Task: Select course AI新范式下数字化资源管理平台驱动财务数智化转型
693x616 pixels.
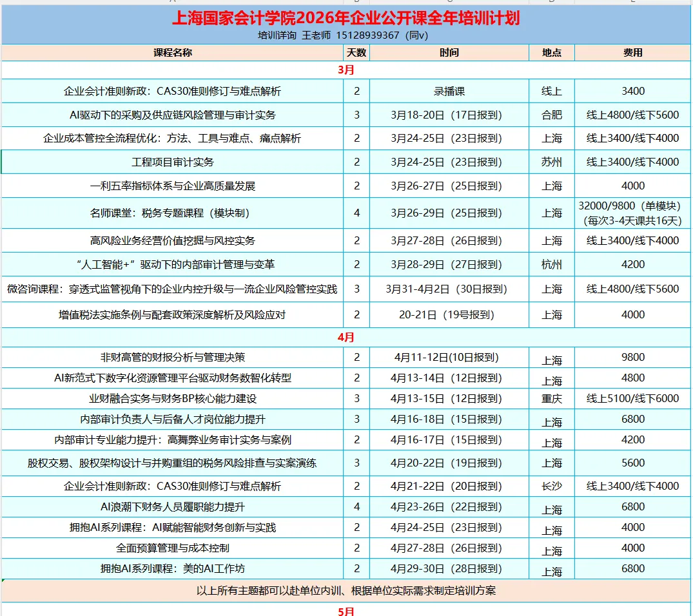Action: click(x=172, y=378)
